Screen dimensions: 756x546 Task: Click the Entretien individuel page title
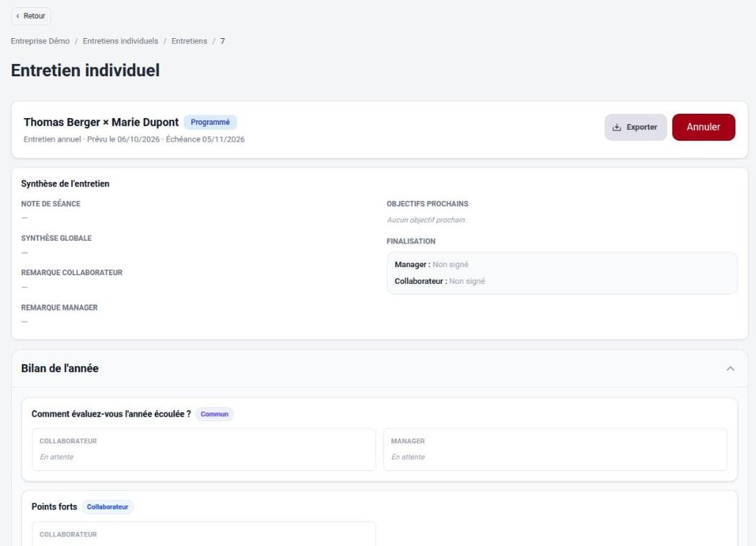pyautogui.click(x=85, y=70)
